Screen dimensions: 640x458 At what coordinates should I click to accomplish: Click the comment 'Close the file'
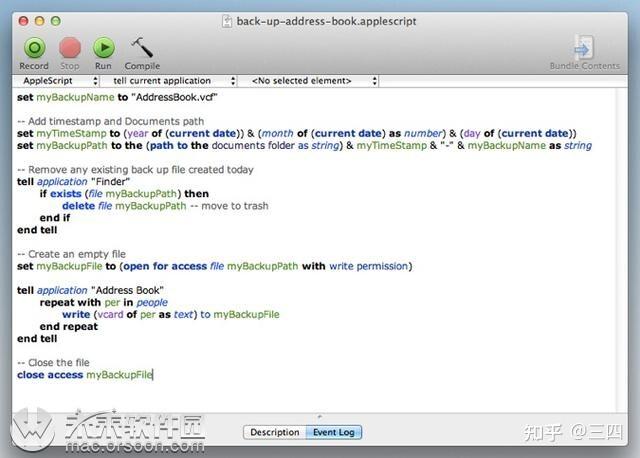tap(53, 362)
